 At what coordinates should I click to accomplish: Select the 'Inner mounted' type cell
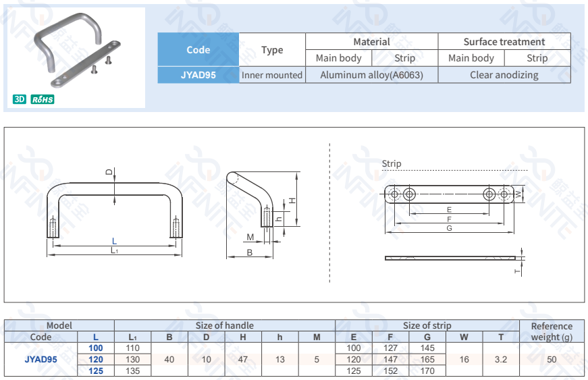pyautogui.click(x=272, y=75)
